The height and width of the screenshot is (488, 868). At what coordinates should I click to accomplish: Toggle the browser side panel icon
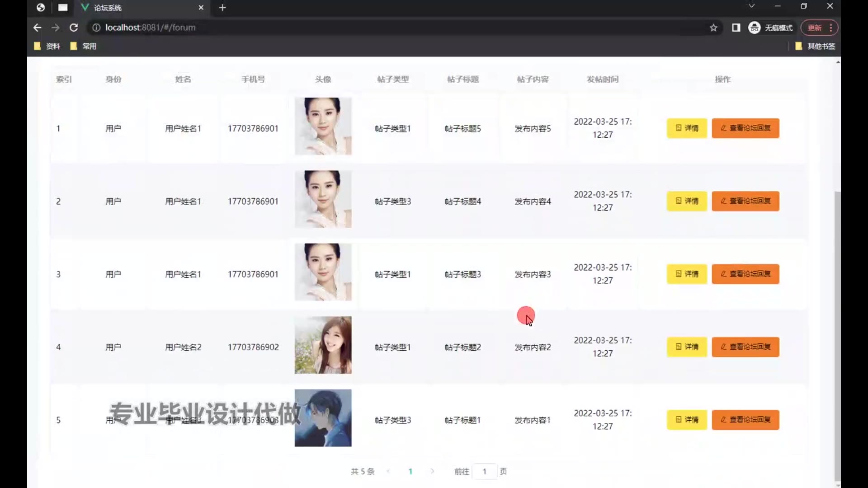[x=736, y=28]
